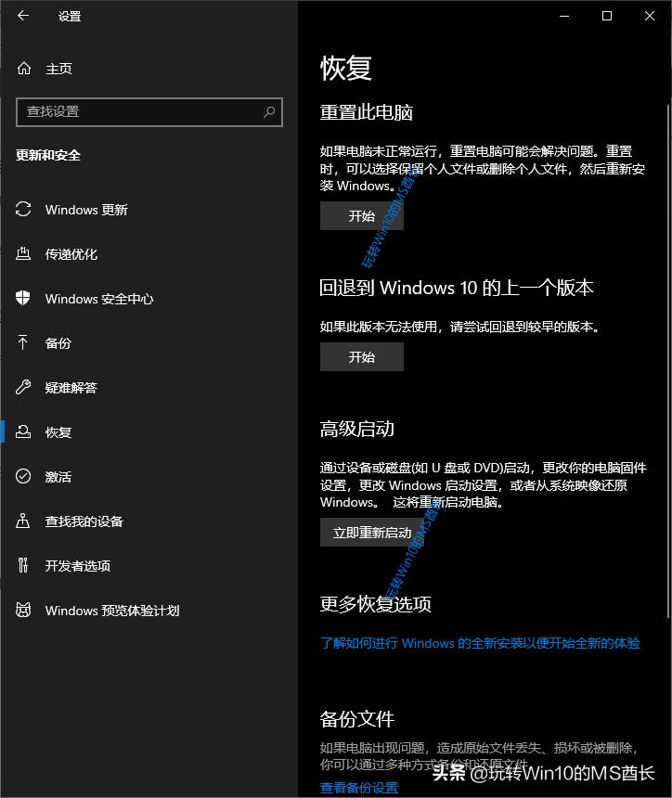Select the 传递优化 label in the sidebar
The height and width of the screenshot is (798, 672).
71,254
